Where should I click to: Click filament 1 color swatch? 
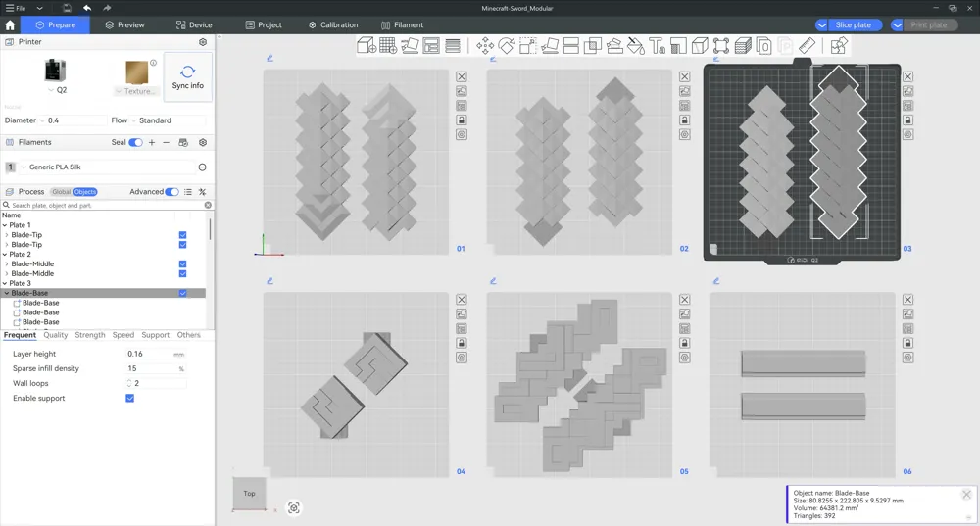10,167
